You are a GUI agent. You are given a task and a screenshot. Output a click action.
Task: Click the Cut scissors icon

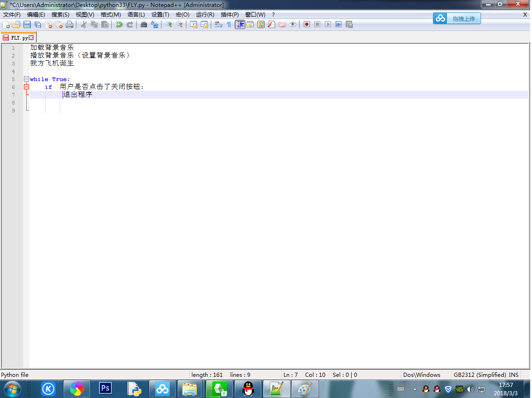click(x=84, y=24)
